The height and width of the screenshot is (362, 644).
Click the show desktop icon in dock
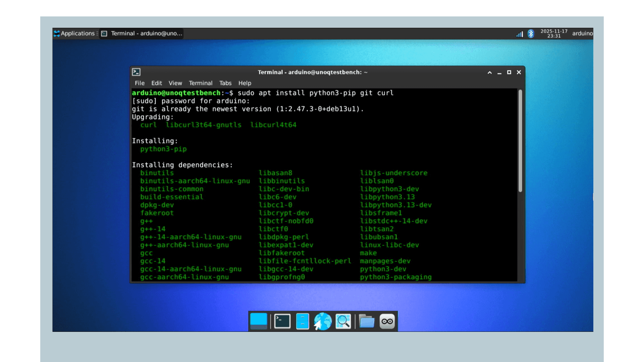[x=258, y=321]
